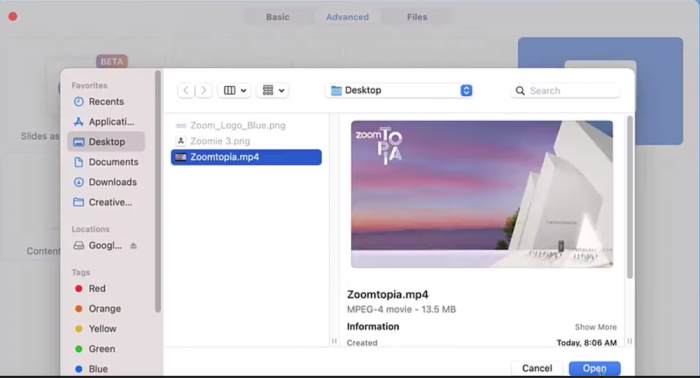The height and width of the screenshot is (378, 700).
Task: Select the file Zoomie 3.png
Action: click(246, 141)
